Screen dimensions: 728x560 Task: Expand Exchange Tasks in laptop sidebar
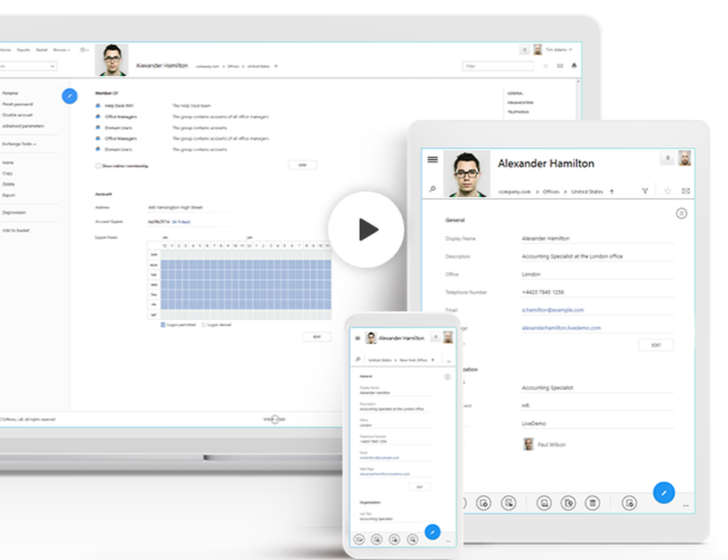[x=19, y=144]
